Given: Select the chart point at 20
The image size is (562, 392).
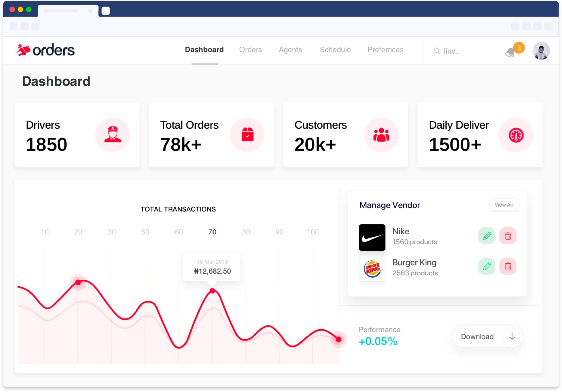Looking at the screenshot, I should (78, 282).
